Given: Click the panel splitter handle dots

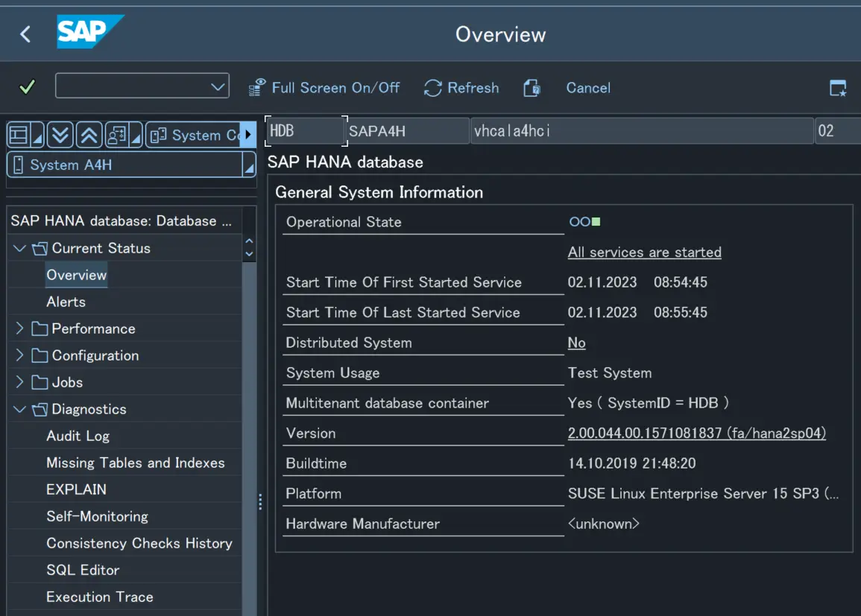Looking at the screenshot, I should [x=260, y=502].
